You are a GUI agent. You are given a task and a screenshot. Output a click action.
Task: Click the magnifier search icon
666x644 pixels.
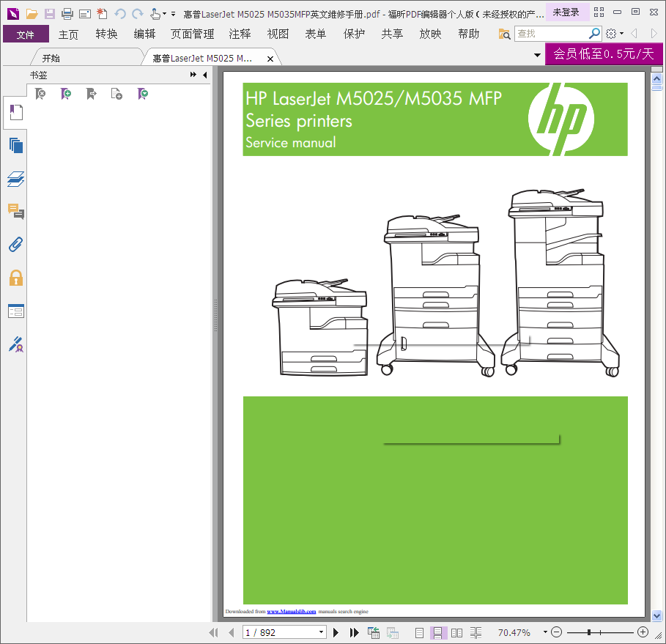pyautogui.click(x=595, y=33)
